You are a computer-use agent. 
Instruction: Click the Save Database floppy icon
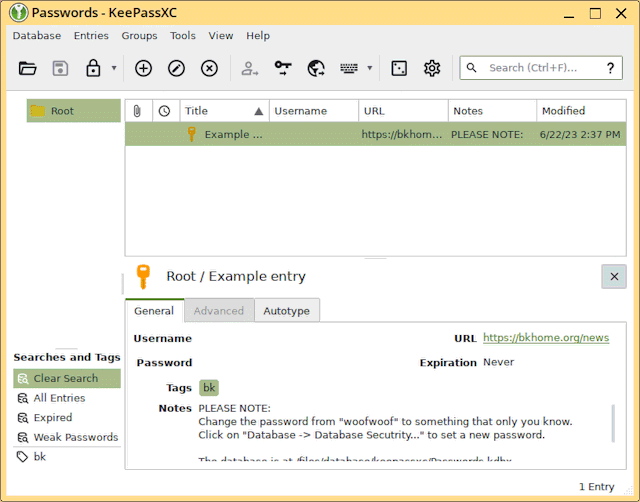[x=60, y=68]
